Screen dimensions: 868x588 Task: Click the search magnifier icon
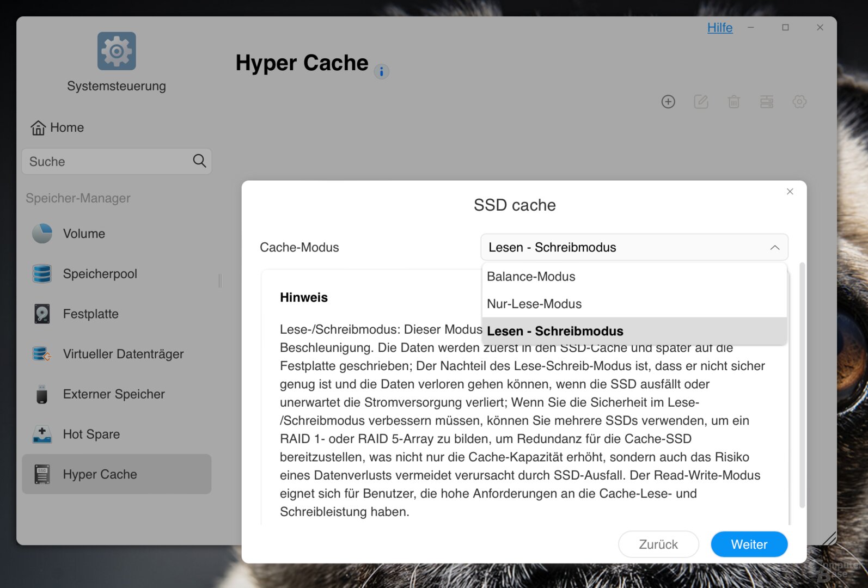click(x=199, y=161)
